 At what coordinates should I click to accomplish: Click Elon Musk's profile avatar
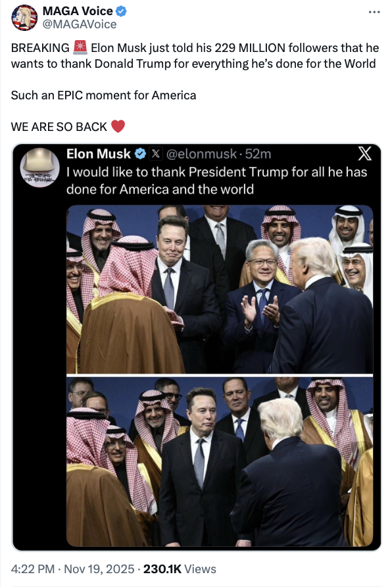[39, 166]
